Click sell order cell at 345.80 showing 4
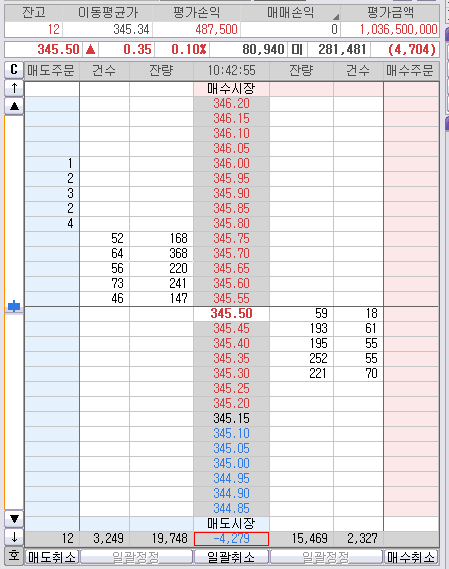 52,224
